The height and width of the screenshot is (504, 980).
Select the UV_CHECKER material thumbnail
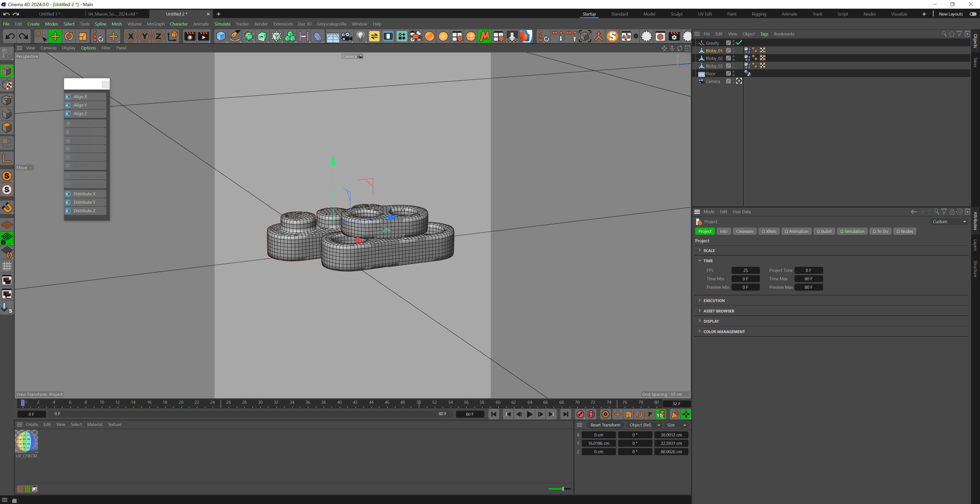pyautogui.click(x=26, y=441)
